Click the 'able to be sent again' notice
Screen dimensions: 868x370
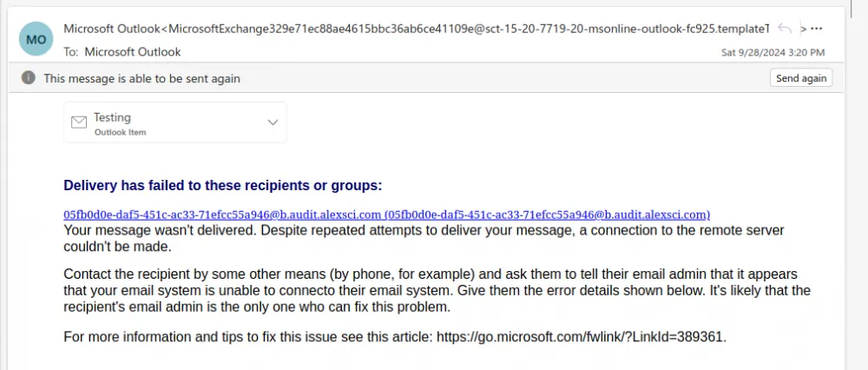(142, 78)
